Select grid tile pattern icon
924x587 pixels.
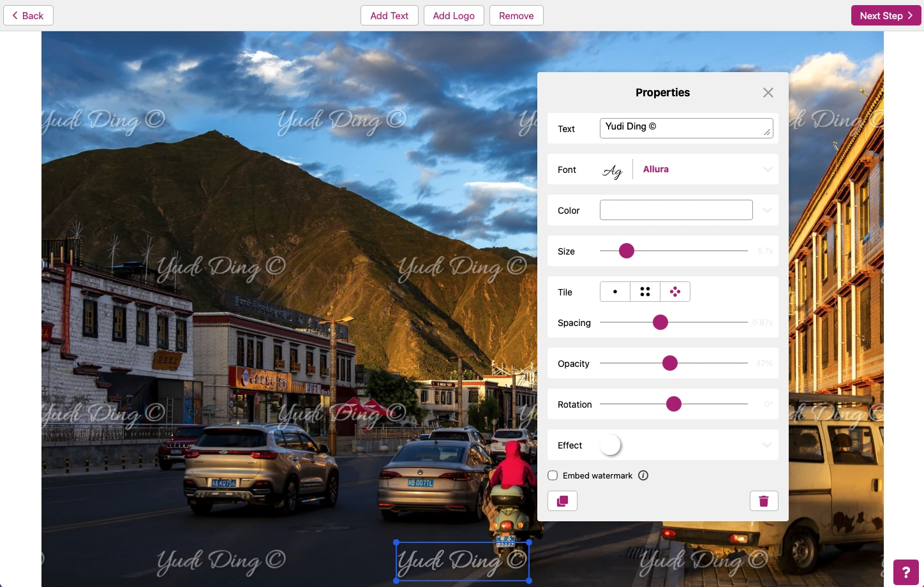(x=645, y=292)
